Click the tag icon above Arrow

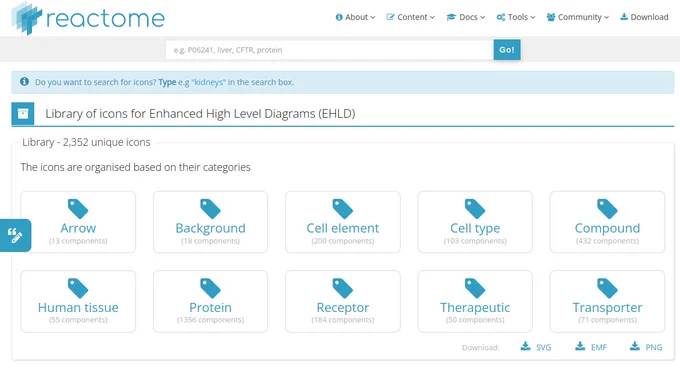click(x=78, y=208)
